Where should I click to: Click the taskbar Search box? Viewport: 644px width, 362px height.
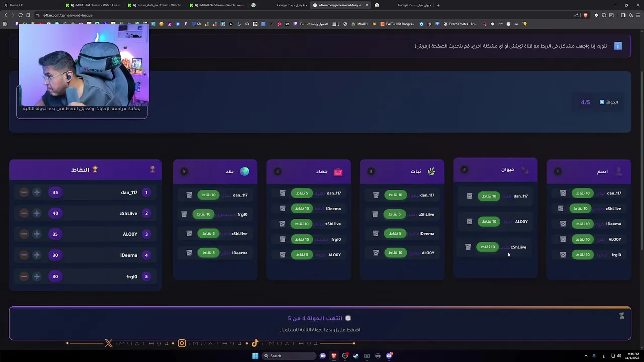[x=289, y=356]
